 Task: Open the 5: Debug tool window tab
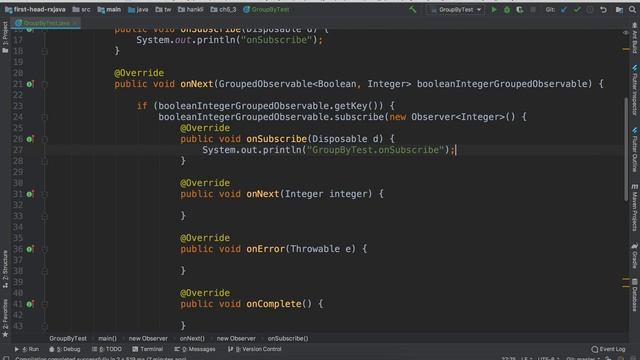click(64, 349)
